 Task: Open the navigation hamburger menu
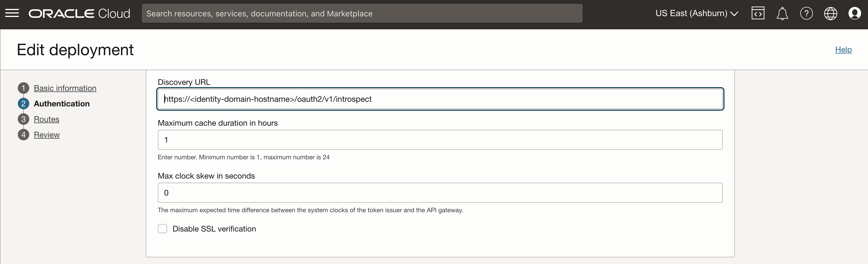point(12,13)
